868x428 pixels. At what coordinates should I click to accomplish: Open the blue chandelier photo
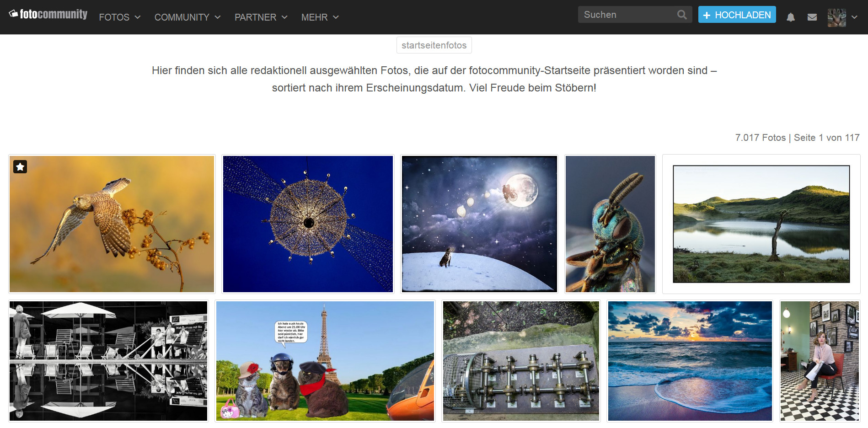click(308, 224)
